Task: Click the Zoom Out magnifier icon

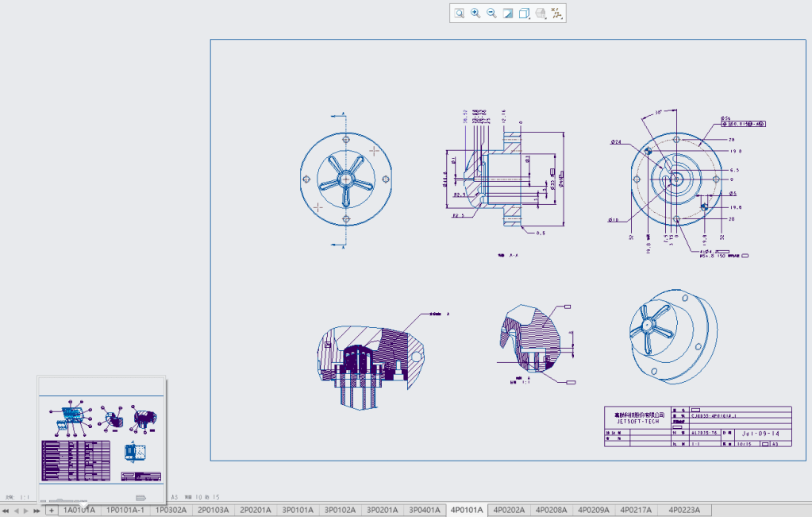Action: click(491, 13)
